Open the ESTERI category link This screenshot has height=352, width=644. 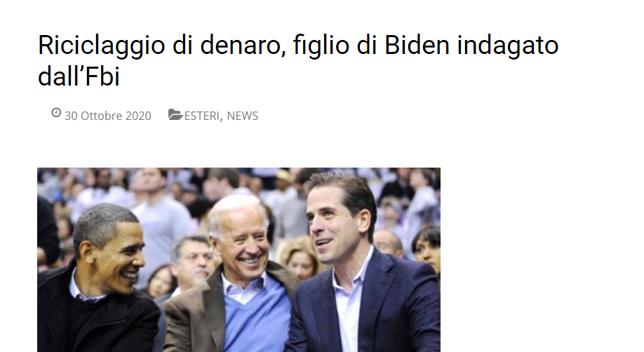pos(201,116)
